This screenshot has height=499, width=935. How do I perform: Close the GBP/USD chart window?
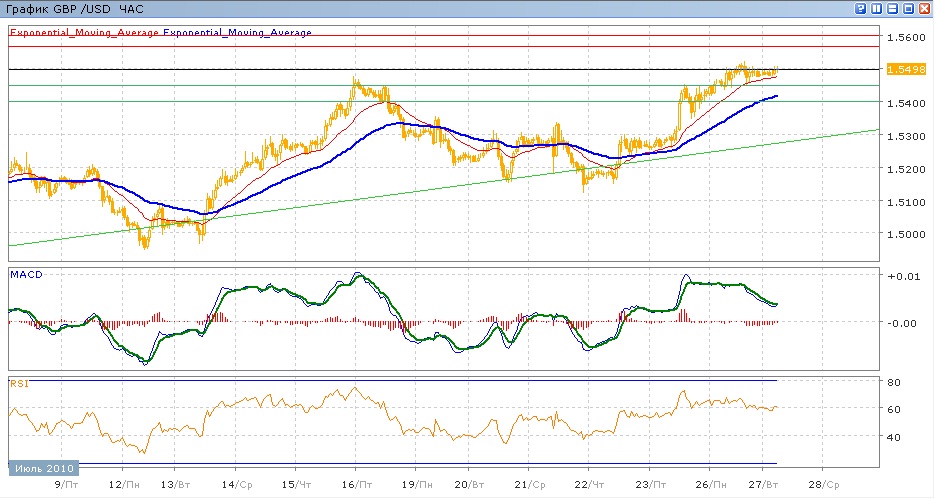[x=925, y=8]
